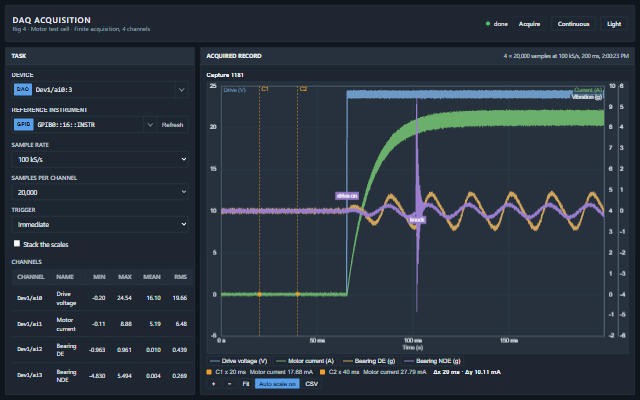Click the orange C1 cursor readout swatch
Viewport: 640px width, 400px height.
[x=209, y=372]
